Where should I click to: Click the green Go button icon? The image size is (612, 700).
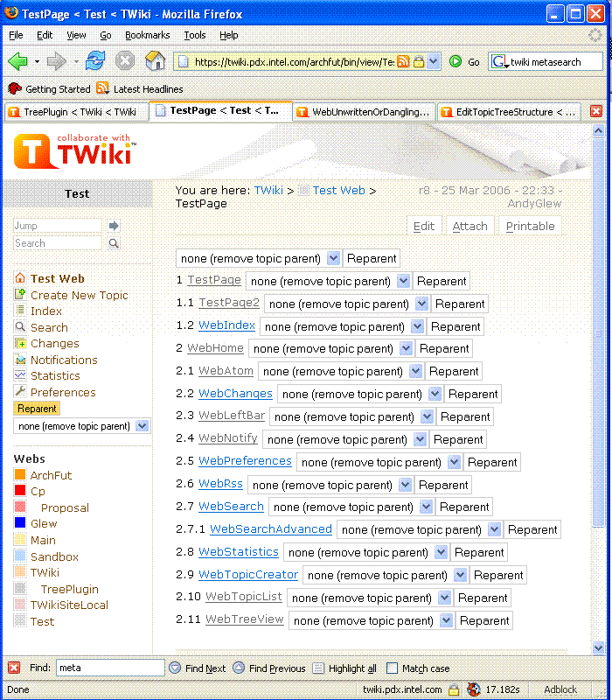(455, 61)
